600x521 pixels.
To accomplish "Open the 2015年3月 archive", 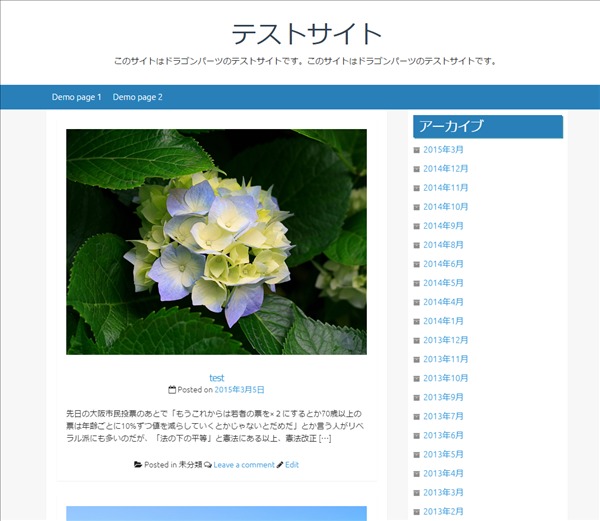I will [443, 150].
